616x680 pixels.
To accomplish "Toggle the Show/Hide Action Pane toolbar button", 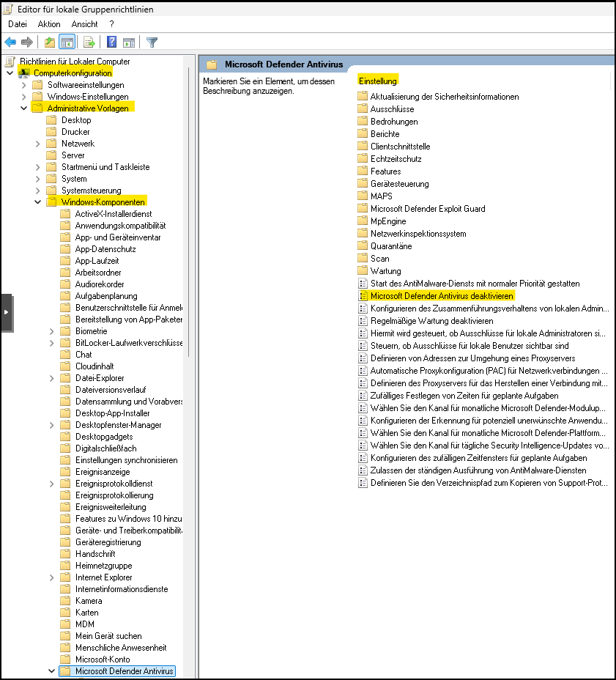I will 130,42.
